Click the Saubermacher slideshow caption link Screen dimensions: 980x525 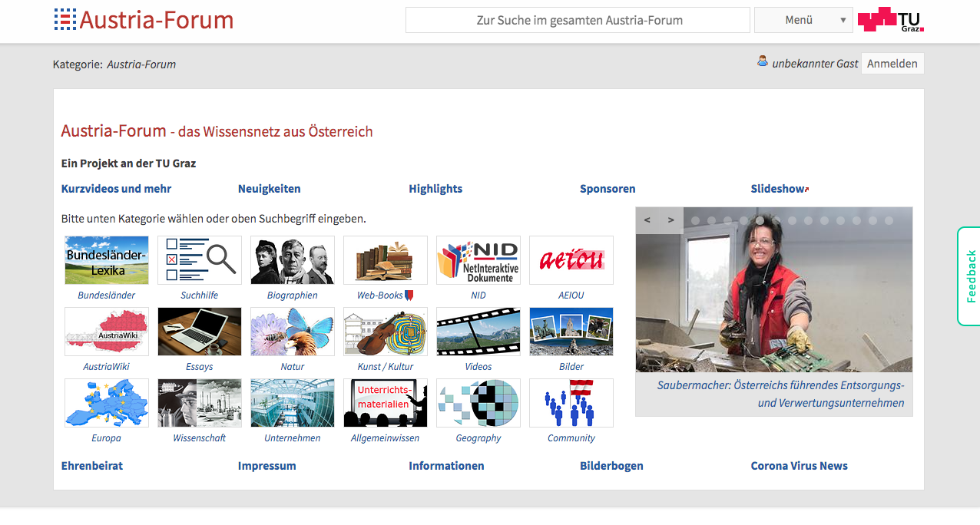pos(781,394)
